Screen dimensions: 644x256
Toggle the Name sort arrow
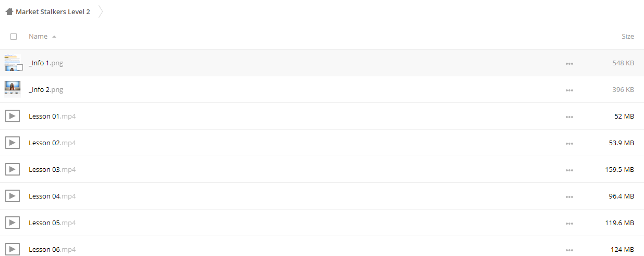(54, 37)
